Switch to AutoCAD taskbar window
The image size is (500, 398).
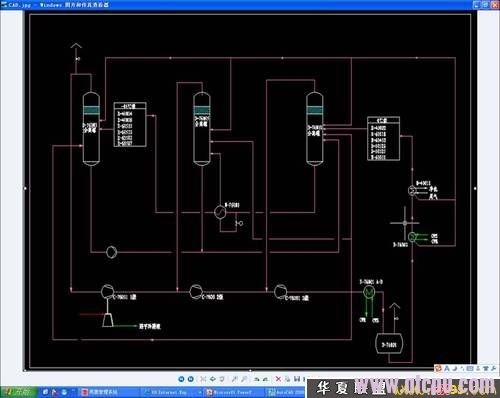pos(287,392)
